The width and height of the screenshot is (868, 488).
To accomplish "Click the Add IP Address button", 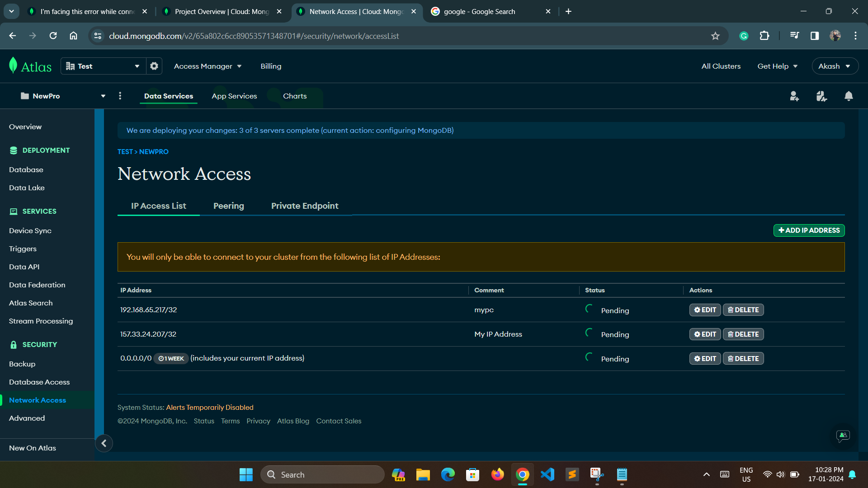I will [809, 230].
